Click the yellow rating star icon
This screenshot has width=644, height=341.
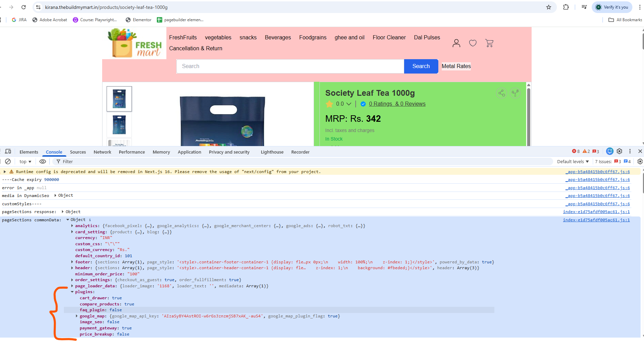click(329, 104)
